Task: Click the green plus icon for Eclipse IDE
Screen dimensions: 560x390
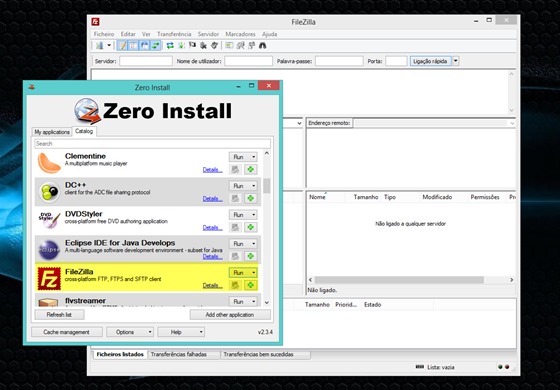Action: coord(251,256)
